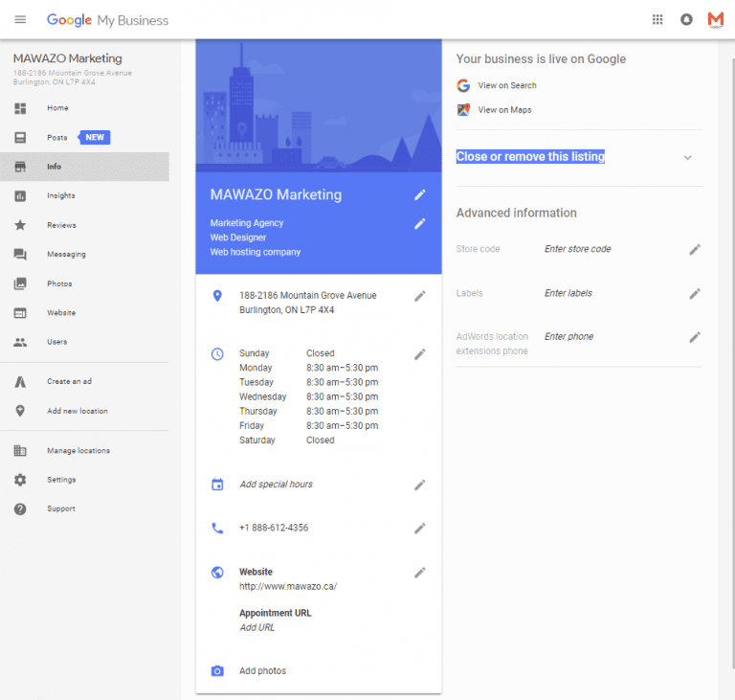Viewport: 735px width, 700px height.
Task: Click the Add photos link
Action: click(x=262, y=671)
